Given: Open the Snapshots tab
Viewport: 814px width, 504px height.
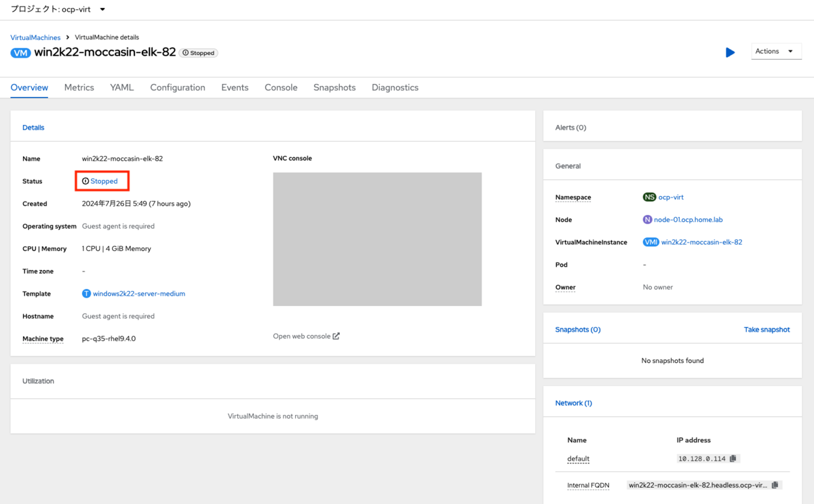Looking at the screenshot, I should pyautogui.click(x=334, y=88).
